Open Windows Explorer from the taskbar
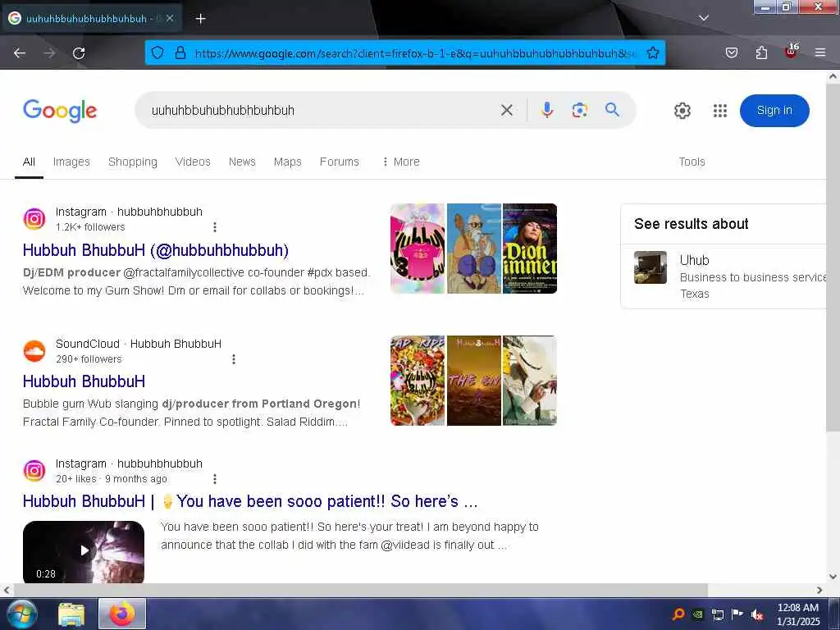Viewport: 840px width, 630px height. point(71,614)
